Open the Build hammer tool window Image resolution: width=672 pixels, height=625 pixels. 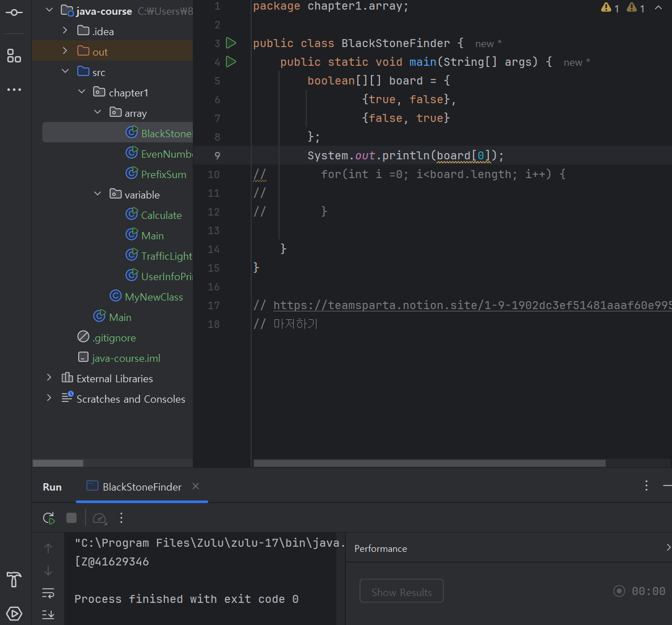[x=14, y=580]
